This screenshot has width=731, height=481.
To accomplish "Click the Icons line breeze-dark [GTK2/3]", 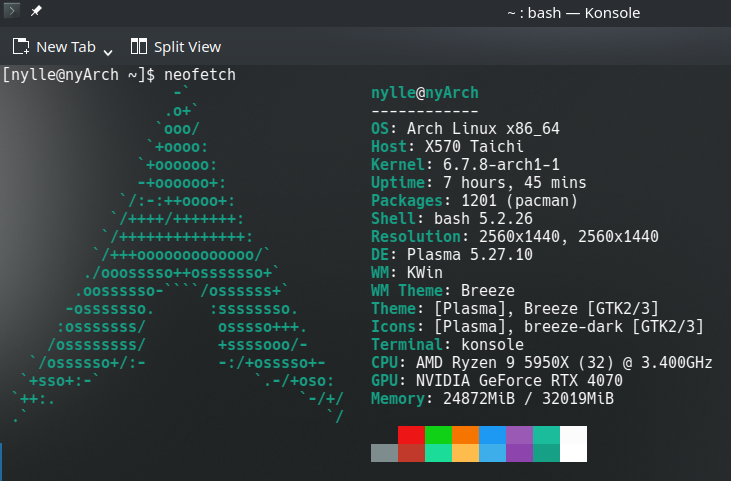I will (537, 327).
